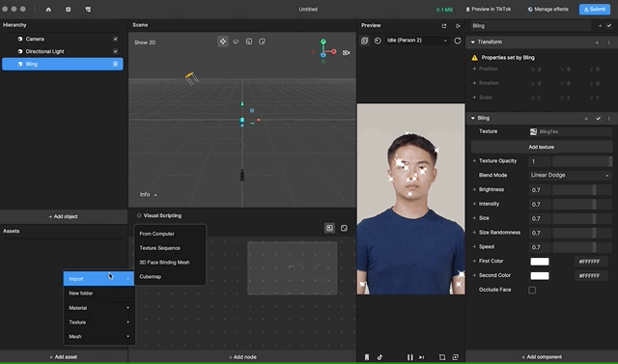Click plus icon in Transform header

tap(597, 42)
